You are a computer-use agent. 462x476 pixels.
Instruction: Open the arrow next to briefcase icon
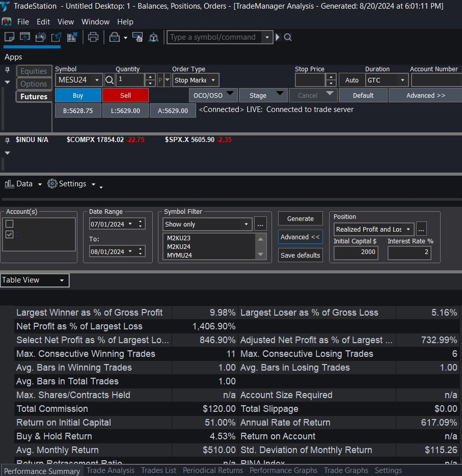125,38
